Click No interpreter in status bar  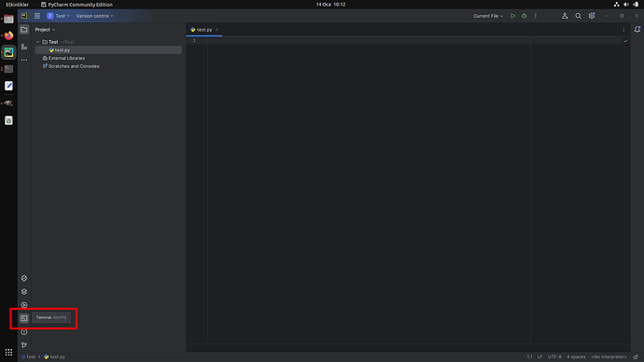[609, 356]
